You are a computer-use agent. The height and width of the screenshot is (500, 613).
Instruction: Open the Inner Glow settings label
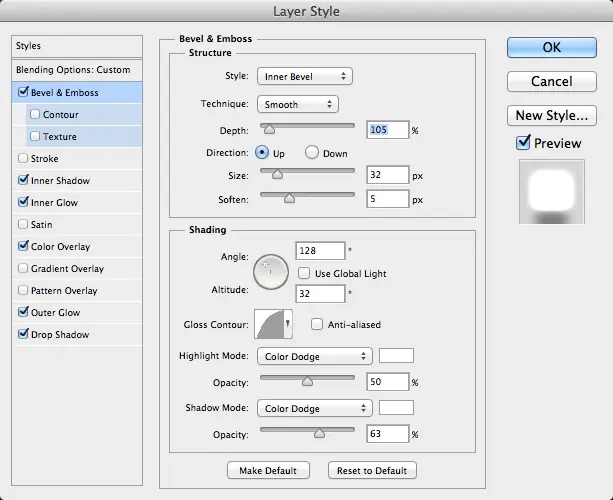[54, 203]
